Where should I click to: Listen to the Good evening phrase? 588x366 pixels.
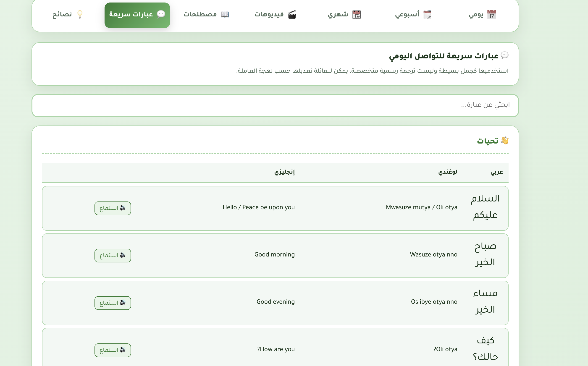[113, 303]
